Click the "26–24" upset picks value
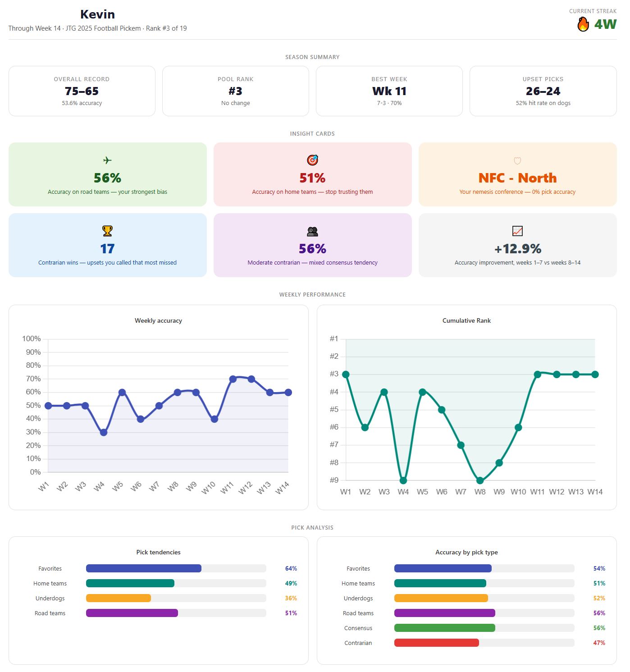 (x=543, y=91)
